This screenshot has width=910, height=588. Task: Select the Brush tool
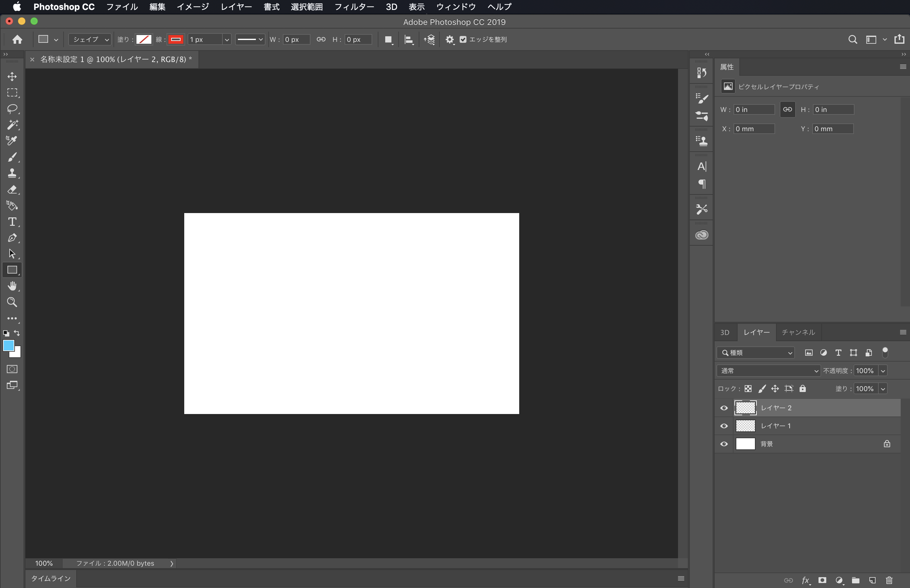pyautogui.click(x=12, y=157)
